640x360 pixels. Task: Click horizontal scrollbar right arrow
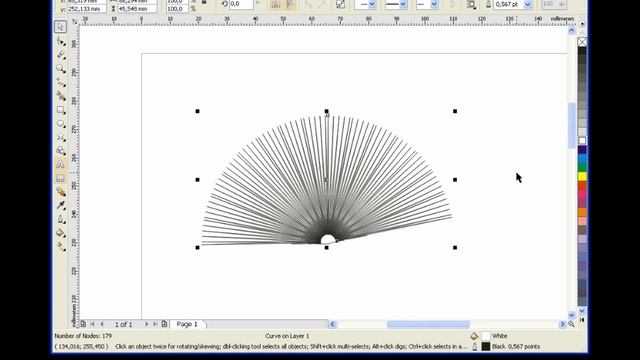(562, 324)
